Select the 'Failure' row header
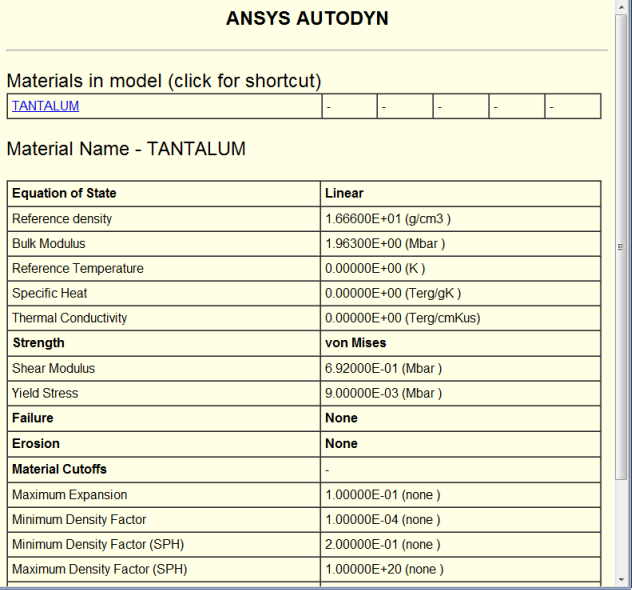Screen dimensions: 632x590 click(x=33, y=418)
